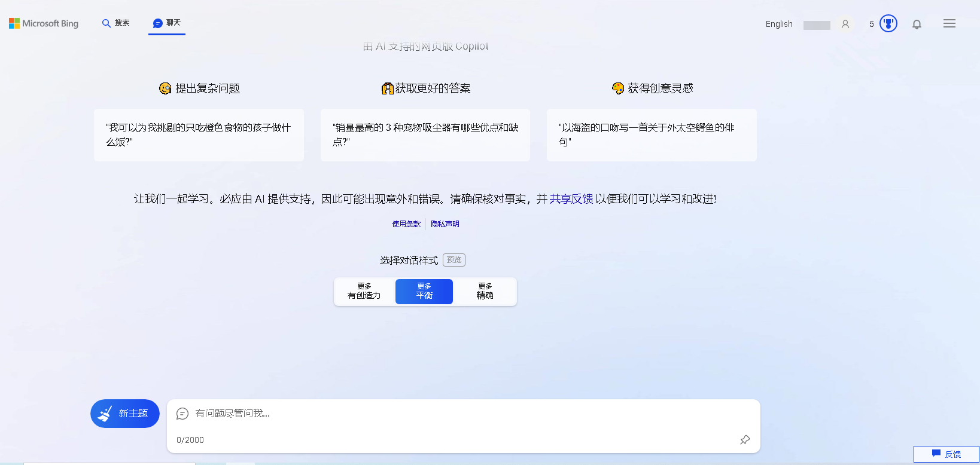Click the 获得创意灵感 palette icon
Screen dimensions: 980x465
618,88
